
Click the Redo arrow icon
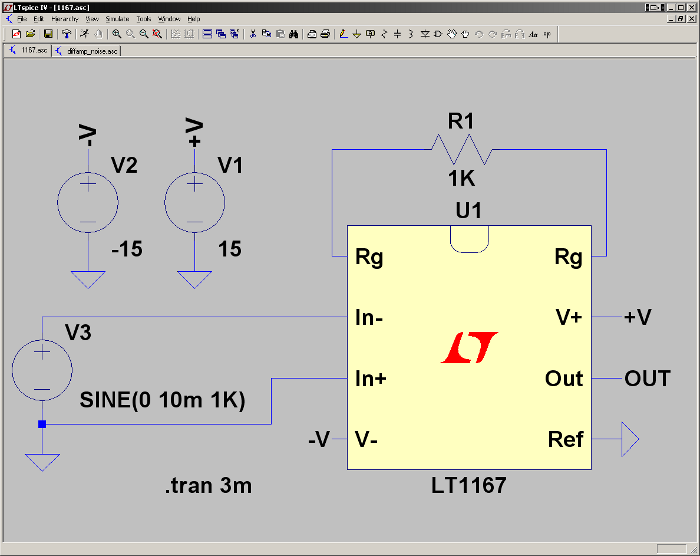[x=492, y=34]
